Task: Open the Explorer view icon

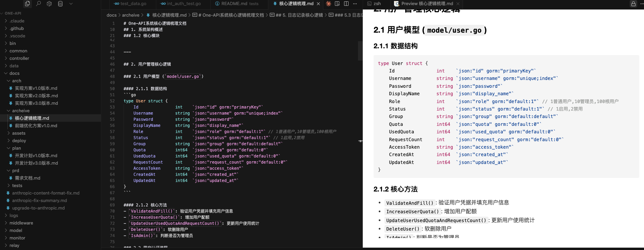Action: click(x=28, y=4)
